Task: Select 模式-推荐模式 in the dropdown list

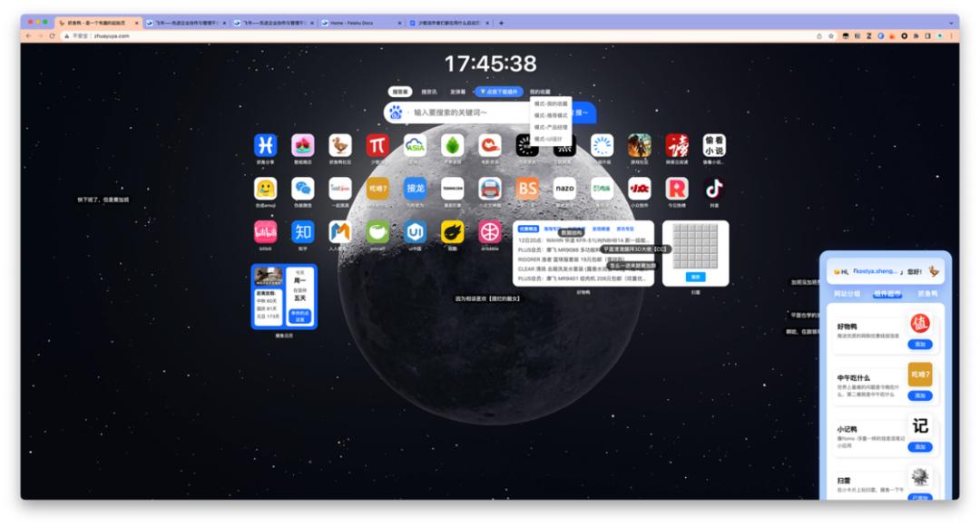Action: pyautogui.click(x=550, y=115)
